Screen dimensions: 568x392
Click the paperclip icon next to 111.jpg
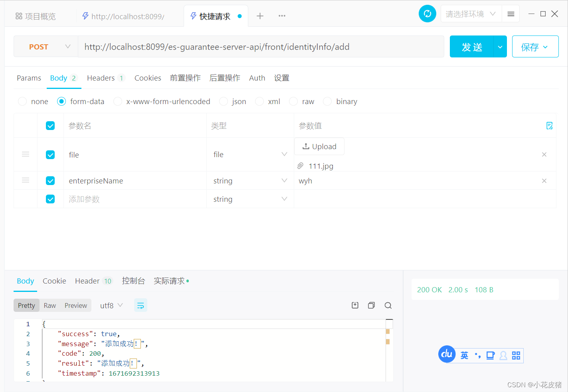[301, 166]
